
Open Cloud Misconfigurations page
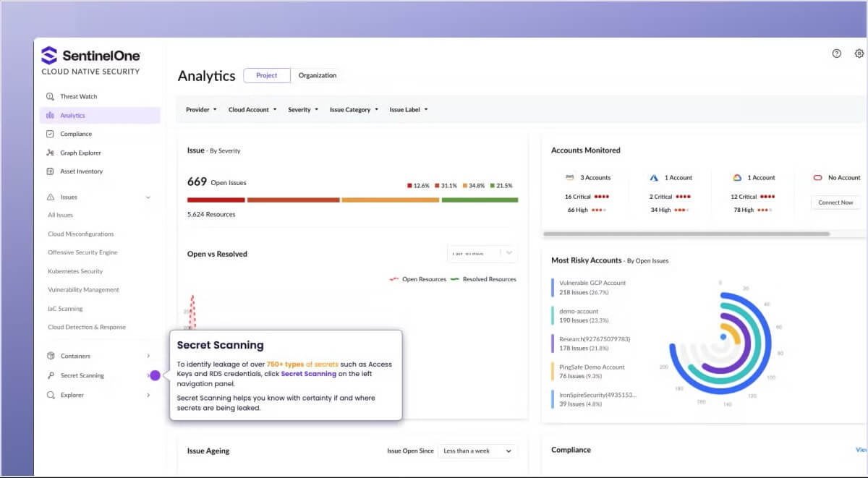[81, 234]
